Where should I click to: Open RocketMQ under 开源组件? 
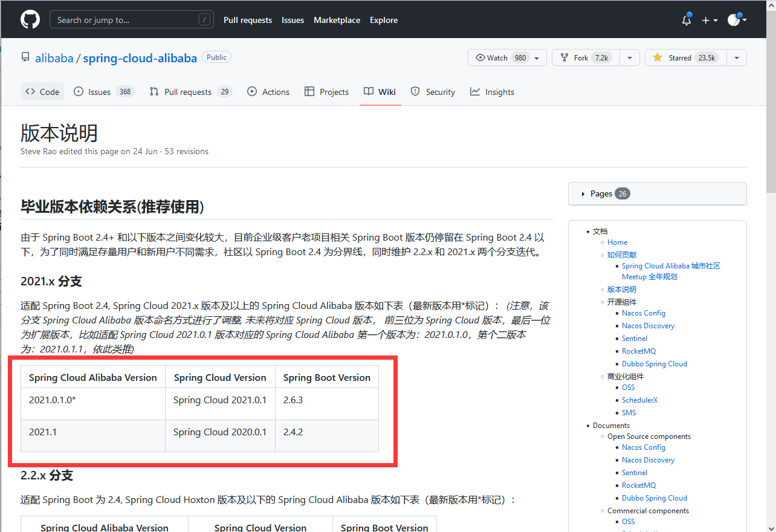639,351
